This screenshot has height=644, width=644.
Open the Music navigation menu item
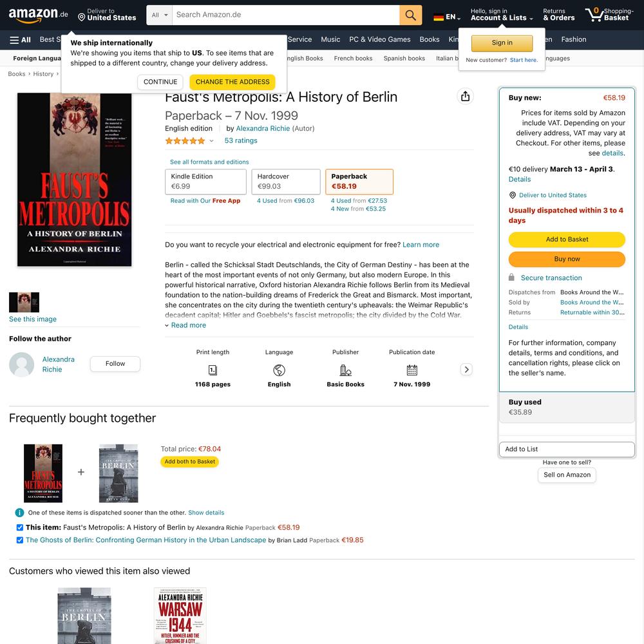click(330, 39)
